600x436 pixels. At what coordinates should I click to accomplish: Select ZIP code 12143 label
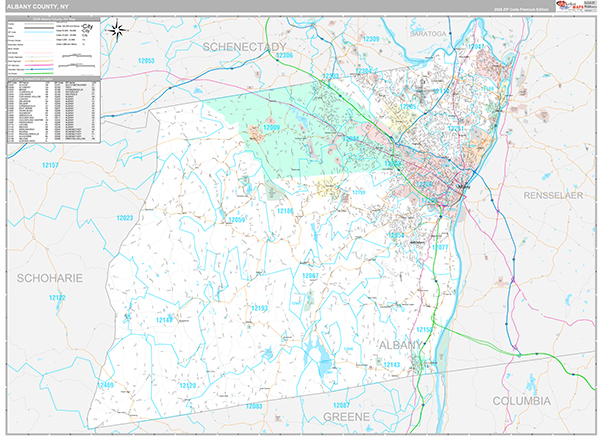(x=391, y=364)
